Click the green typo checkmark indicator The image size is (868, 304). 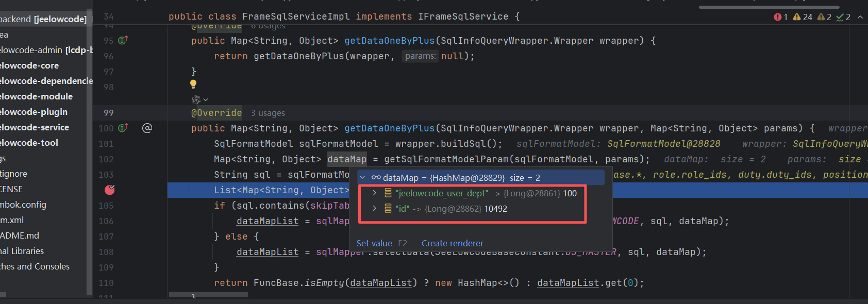pyautogui.click(x=843, y=17)
